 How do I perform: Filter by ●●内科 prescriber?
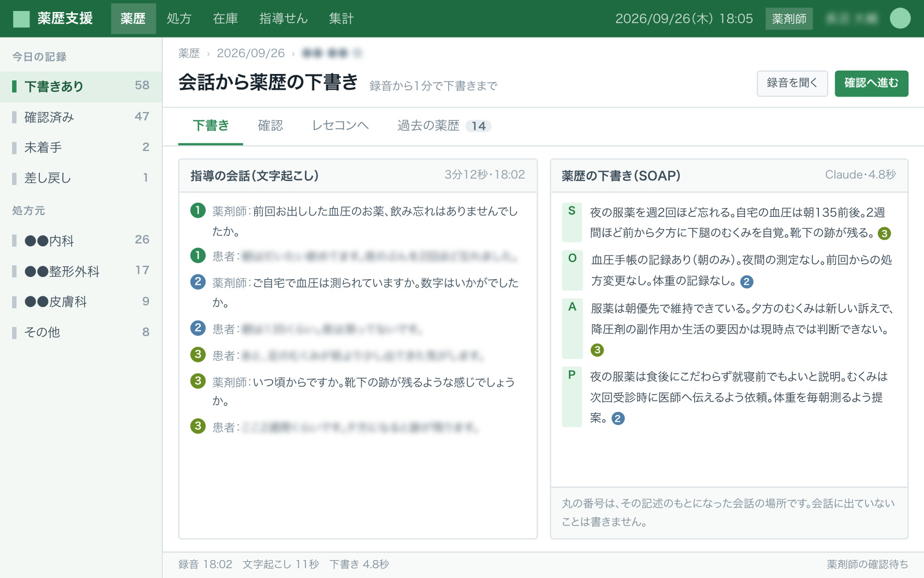click(x=81, y=240)
